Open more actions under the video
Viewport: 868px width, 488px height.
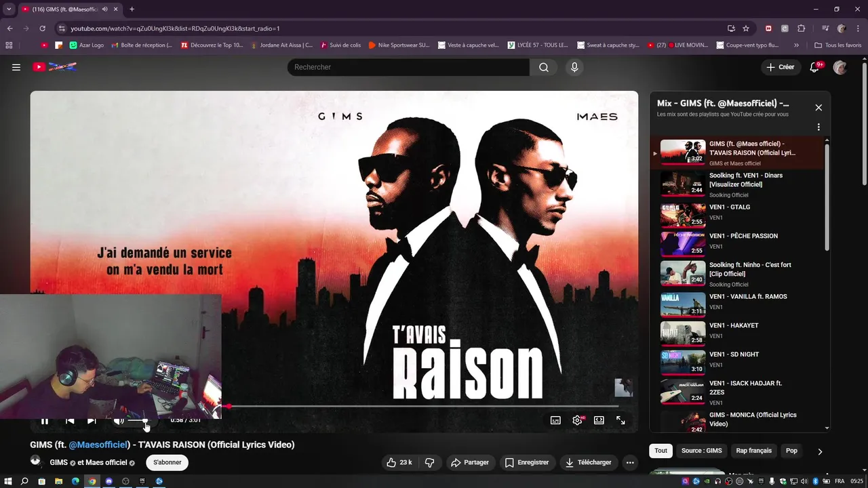(630, 462)
